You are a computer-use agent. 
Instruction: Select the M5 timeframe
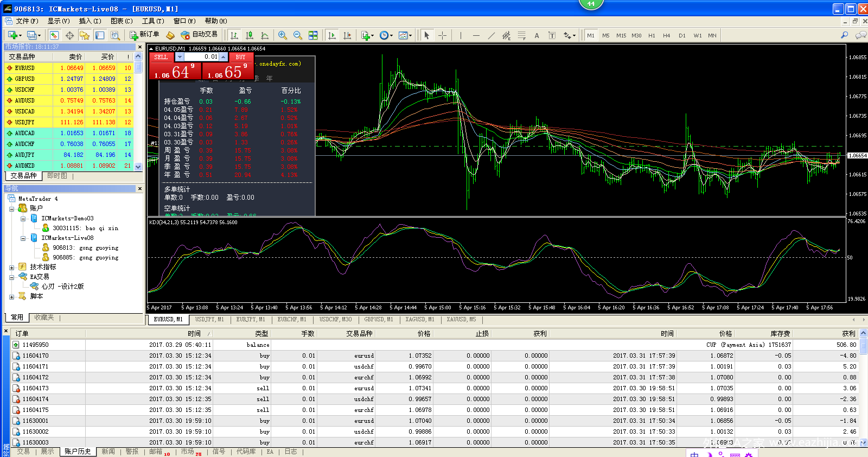coord(605,35)
